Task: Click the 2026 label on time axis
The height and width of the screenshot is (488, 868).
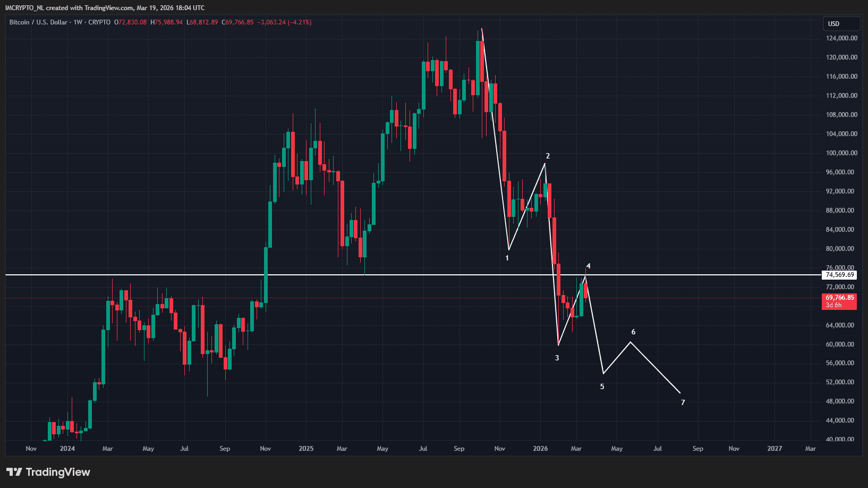Action: pyautogui.click(x=540, y=449)
